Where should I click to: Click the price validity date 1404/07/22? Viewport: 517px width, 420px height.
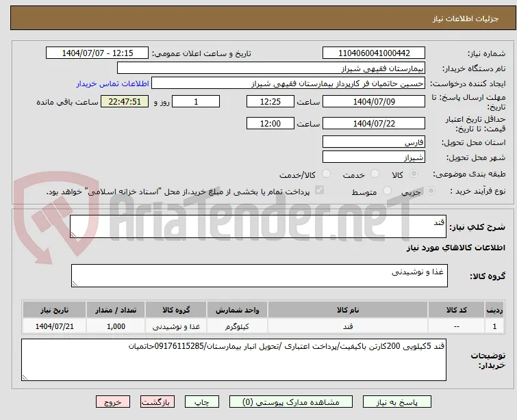tap(374, 124)
